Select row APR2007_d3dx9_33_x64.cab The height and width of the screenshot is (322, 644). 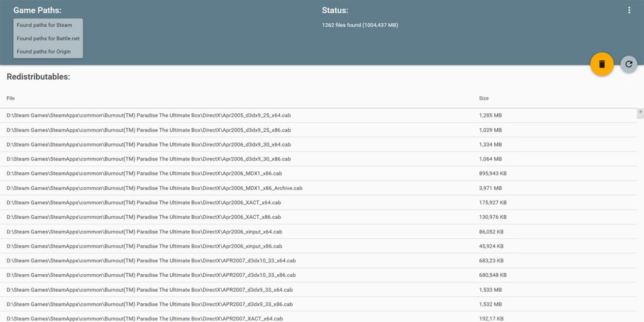point(318,289)
